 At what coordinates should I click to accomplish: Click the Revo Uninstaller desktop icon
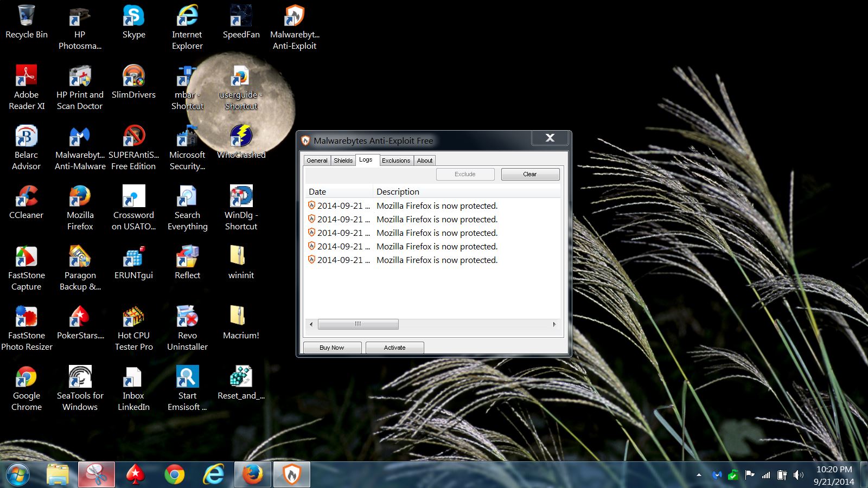pos(187,328)
